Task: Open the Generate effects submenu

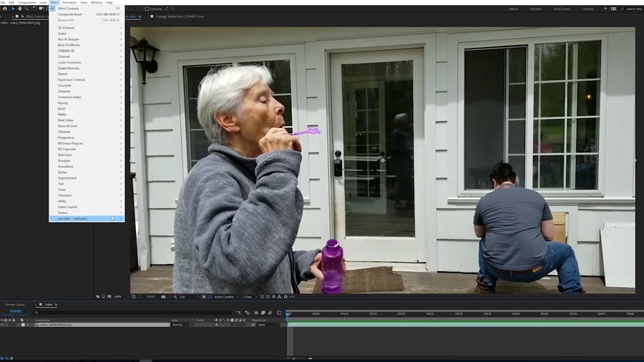Action: pyautogui.click(x=87, y=91)
